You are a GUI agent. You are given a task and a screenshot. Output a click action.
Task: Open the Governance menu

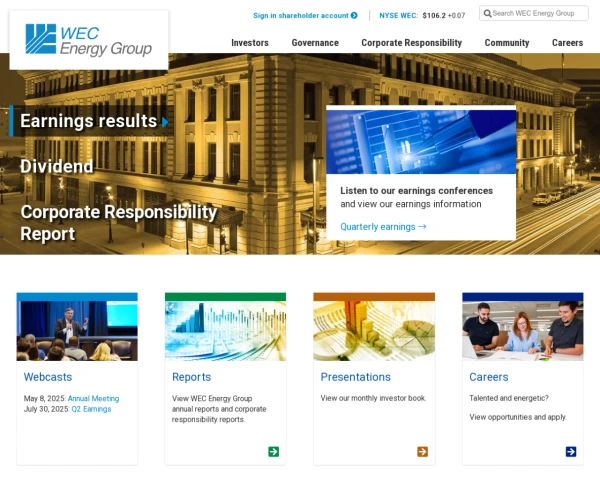315,43
